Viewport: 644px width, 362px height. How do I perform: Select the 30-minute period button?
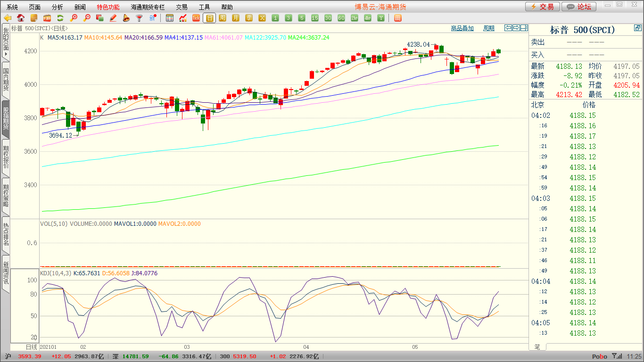[328, 18]
